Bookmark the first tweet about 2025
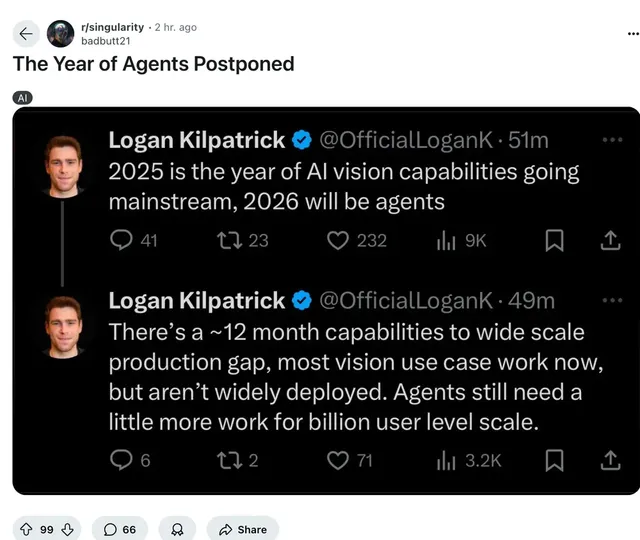 tap(554, 240)
